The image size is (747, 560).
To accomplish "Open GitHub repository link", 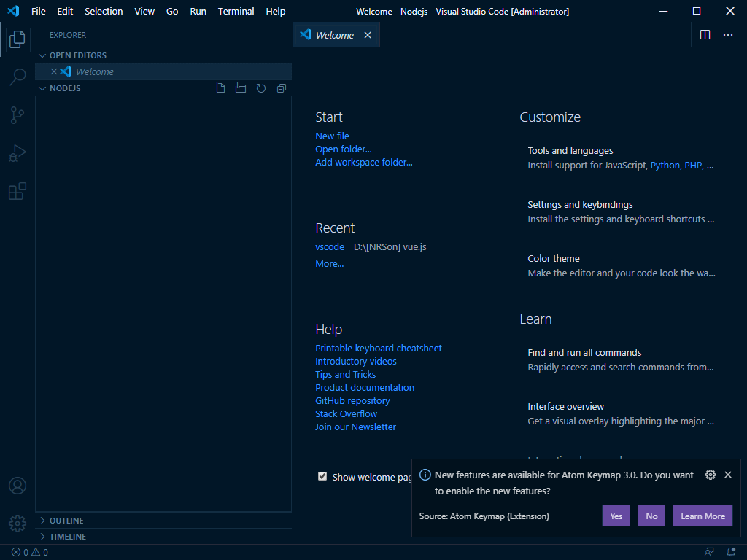I will [x=352, y=401].
